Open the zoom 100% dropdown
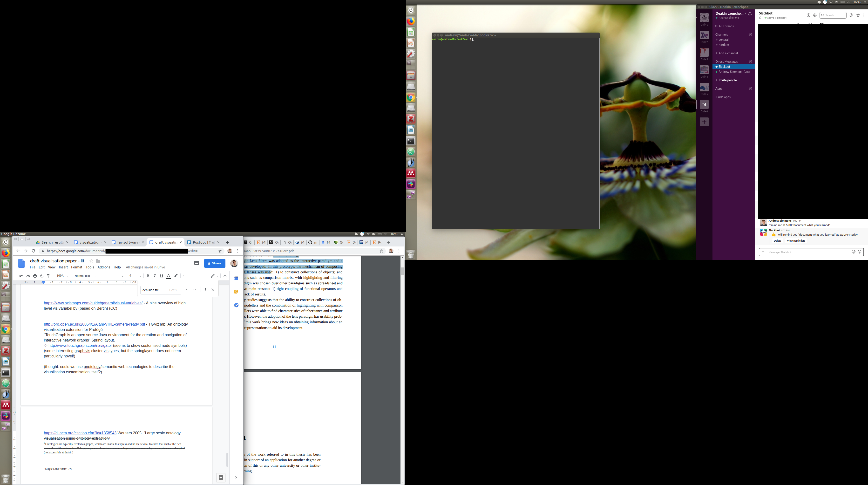The image size is (868, 485). (63, 276)
